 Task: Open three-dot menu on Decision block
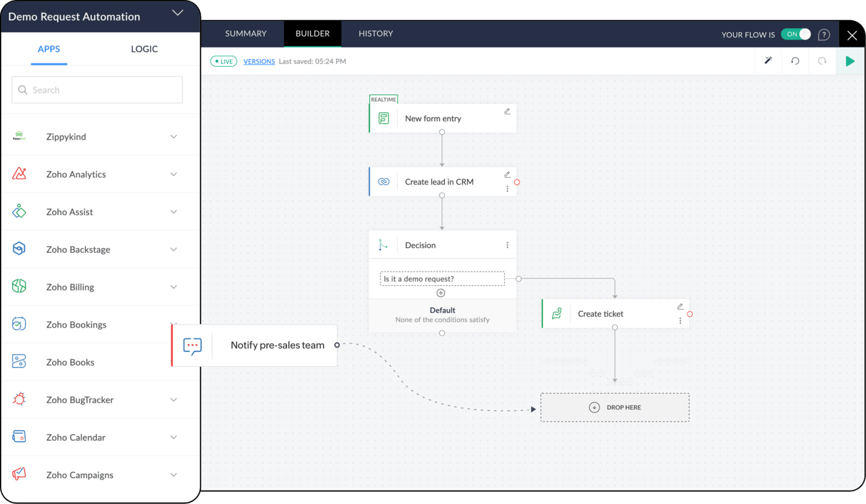(507, 245)
